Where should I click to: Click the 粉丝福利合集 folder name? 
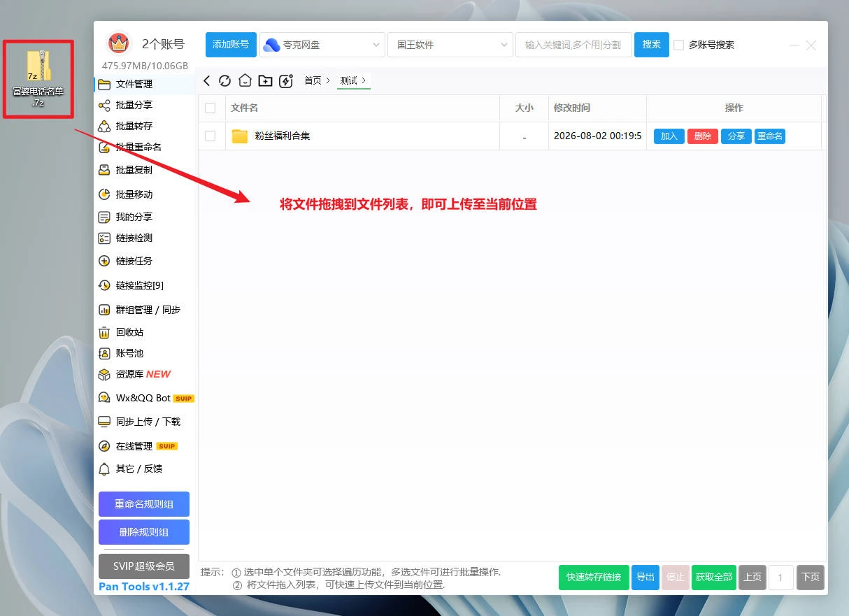(283, 136)
